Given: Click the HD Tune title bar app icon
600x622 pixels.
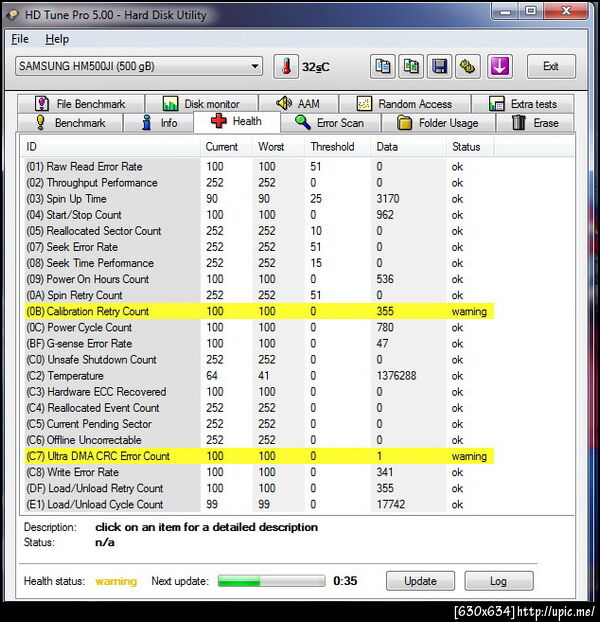Looking at the screenshot, I should [x=13, y=15].
